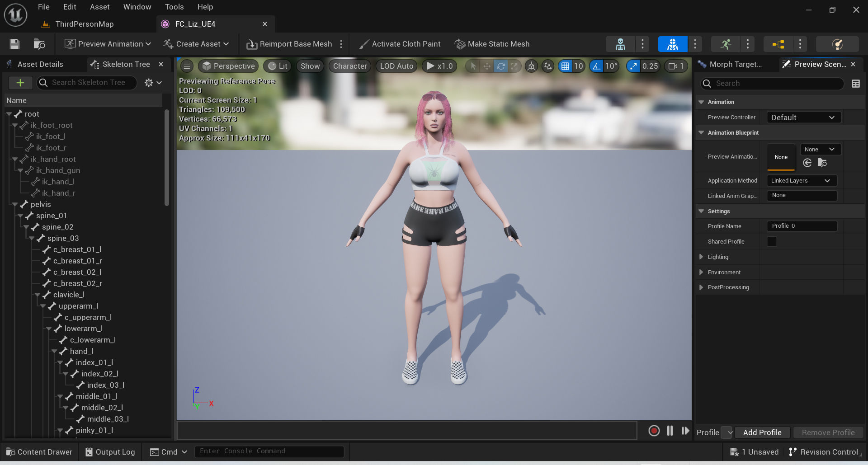Step the preview forward one frame
Screen dimensions: 868x465
point(685,431)
